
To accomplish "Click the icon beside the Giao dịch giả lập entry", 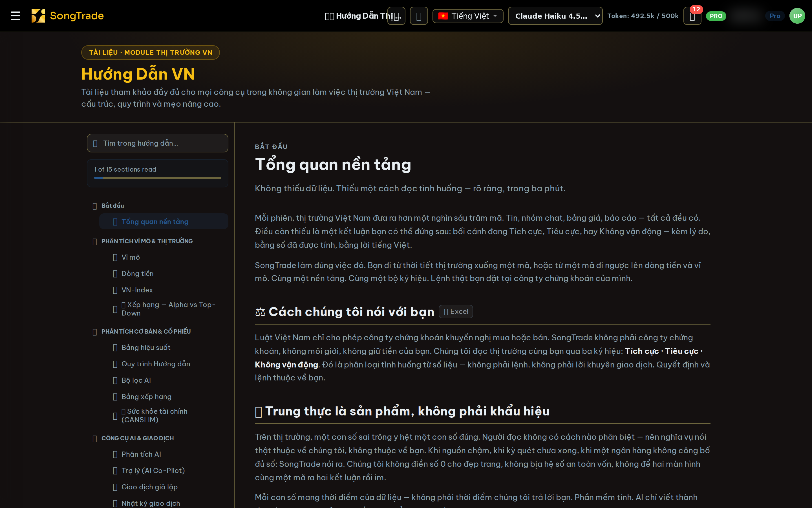I will (x=115, y=487).
